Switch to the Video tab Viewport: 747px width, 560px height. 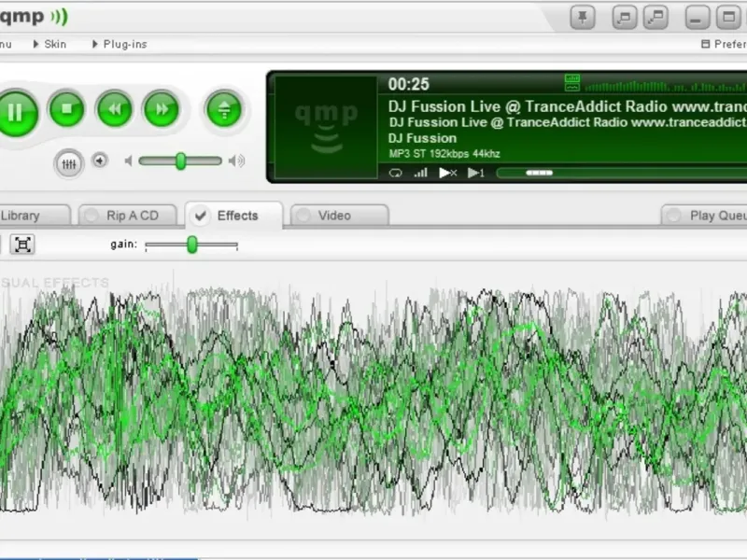340,216
